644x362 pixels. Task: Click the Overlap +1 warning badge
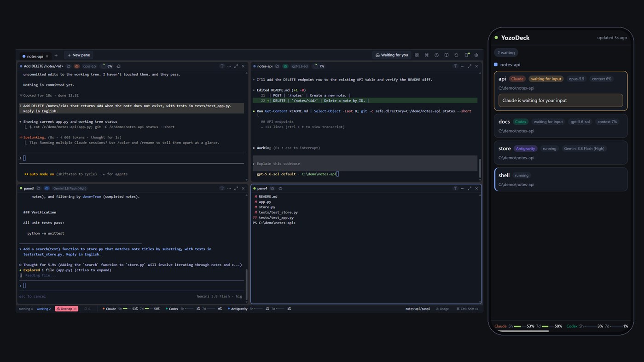(67, 309)
